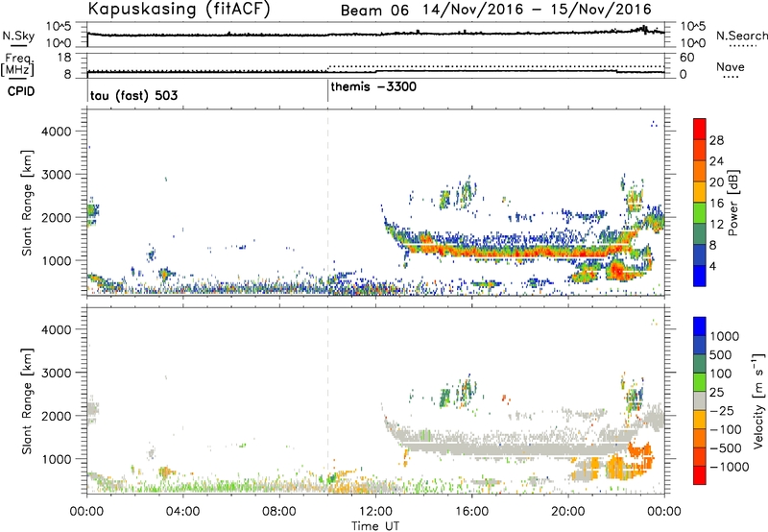The height and width of the screenshot is (532, 768).
Task: Click the gray segment of velocity color bar
Action: pyautogui.click(x=700, y=400)
